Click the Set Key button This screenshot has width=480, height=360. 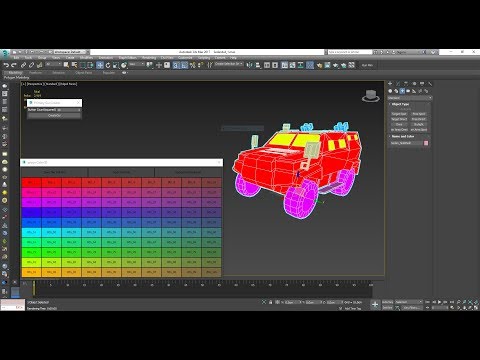(387, 308)
